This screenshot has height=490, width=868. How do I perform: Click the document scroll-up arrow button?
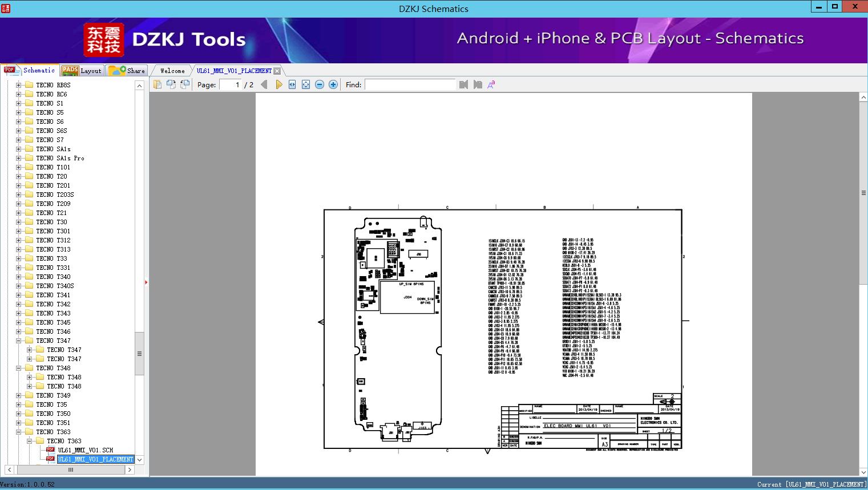[x=863, y=98]
